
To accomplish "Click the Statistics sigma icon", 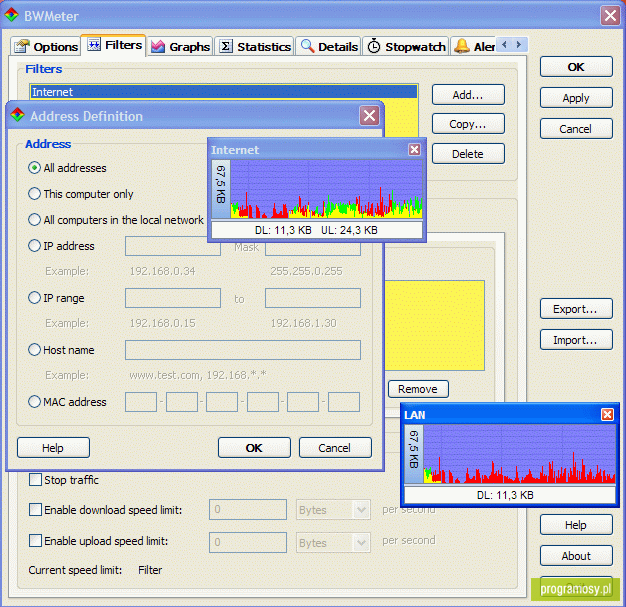I will tap(226, 46).
